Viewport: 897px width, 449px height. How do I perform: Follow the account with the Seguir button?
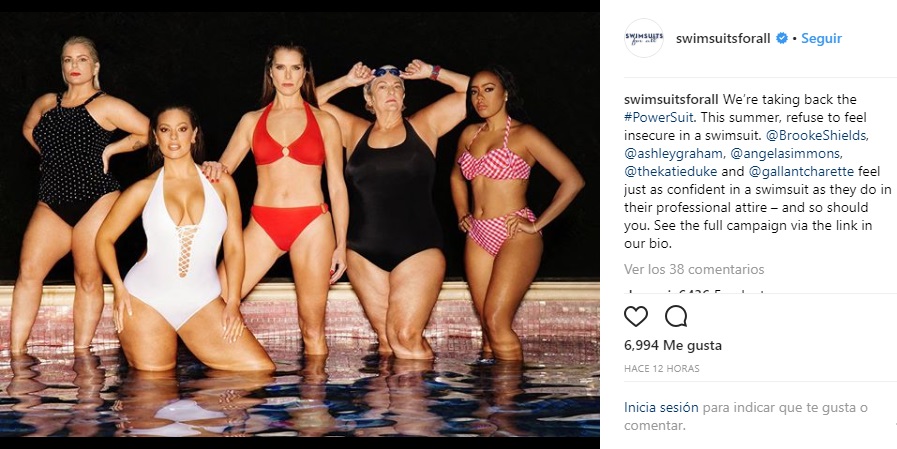821,38
